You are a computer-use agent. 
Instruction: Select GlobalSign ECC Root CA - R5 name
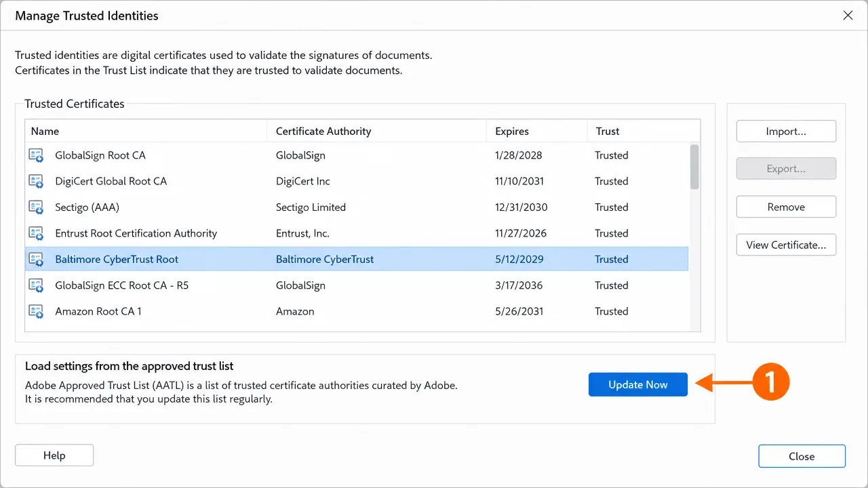121,285
